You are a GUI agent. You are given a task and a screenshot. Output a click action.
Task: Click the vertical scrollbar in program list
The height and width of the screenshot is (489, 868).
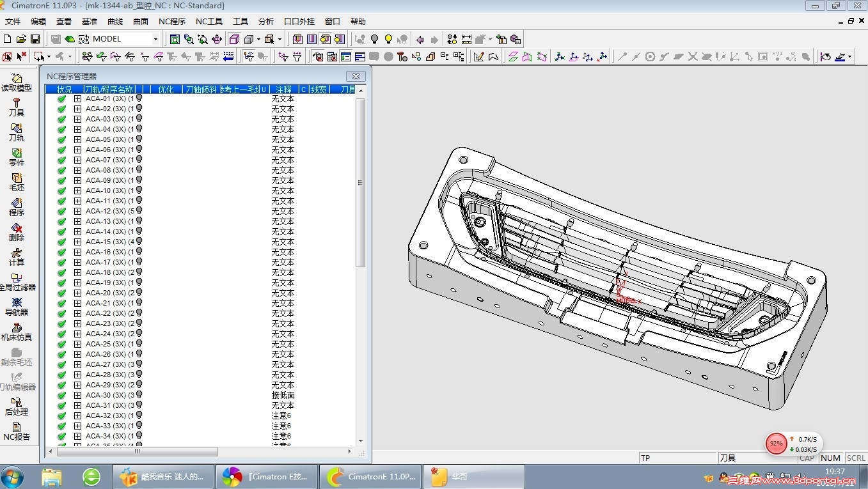click(361, 183)
